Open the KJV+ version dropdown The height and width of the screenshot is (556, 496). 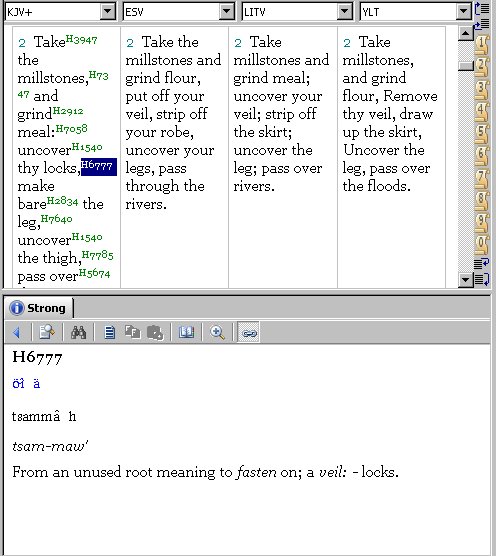(107, 12)
